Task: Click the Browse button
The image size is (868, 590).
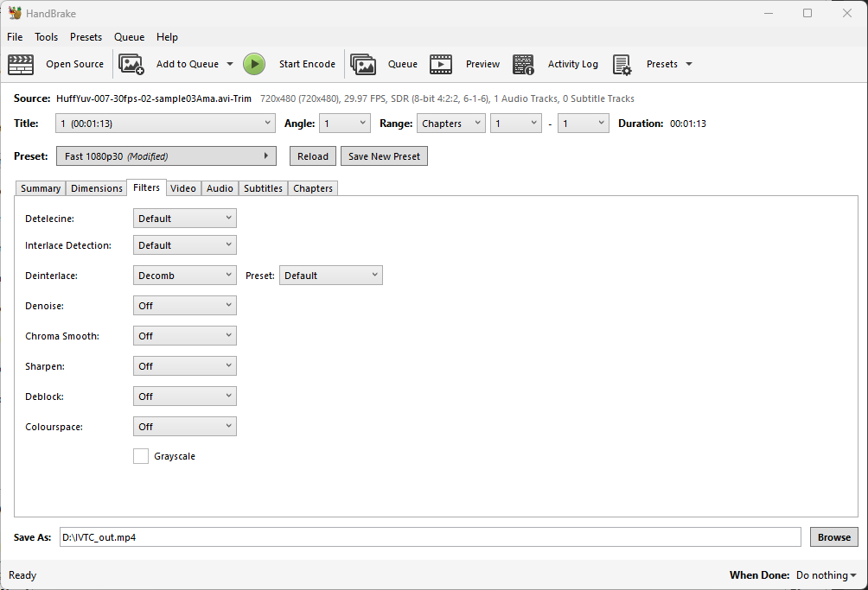Action: tap(834, 537)
